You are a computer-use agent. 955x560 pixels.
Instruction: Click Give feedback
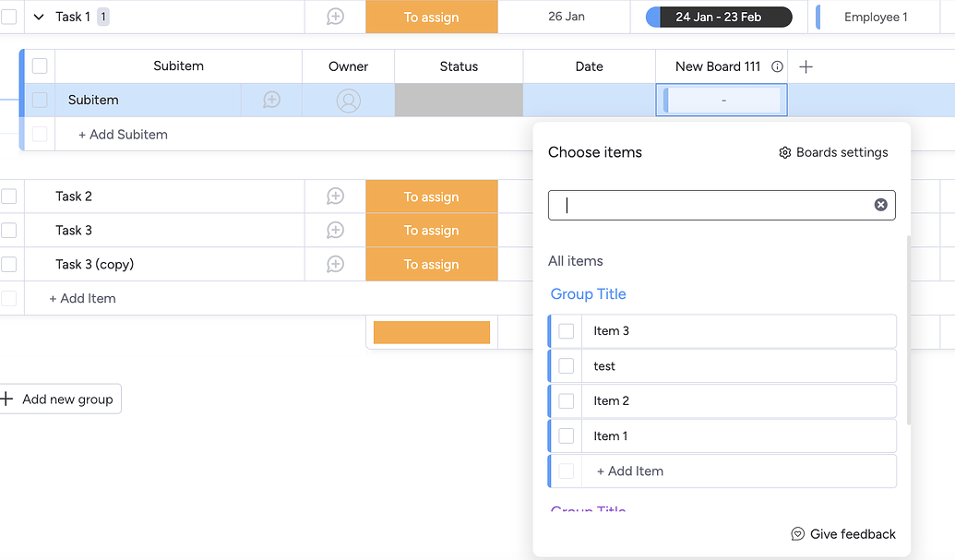pos(843,534)
